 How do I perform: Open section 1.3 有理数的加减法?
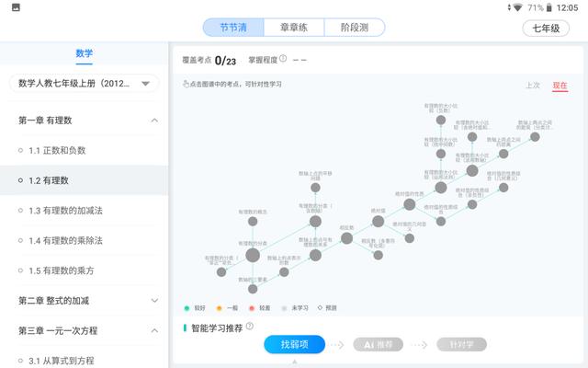click(84, 211)
